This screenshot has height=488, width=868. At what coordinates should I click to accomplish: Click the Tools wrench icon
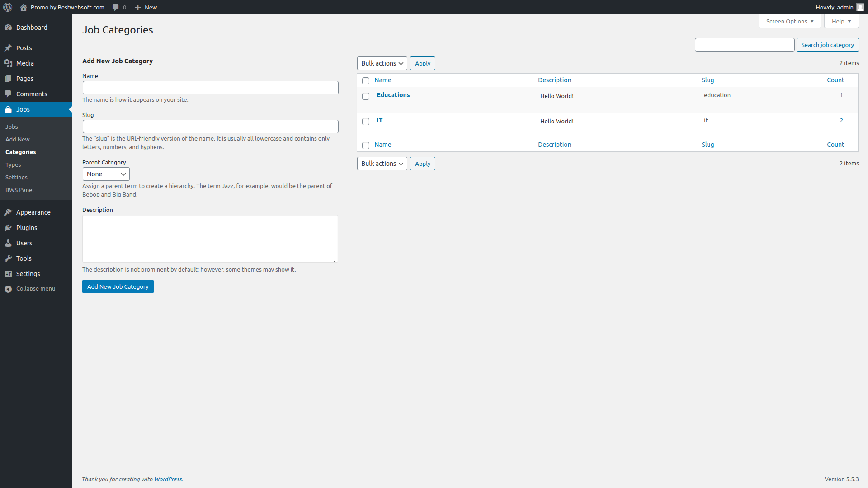click(8, 258)
